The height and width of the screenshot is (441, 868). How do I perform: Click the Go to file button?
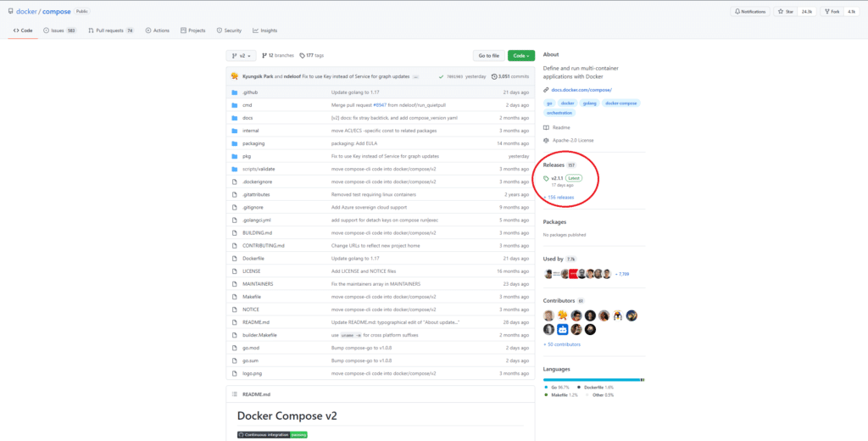tap(488, 55)
